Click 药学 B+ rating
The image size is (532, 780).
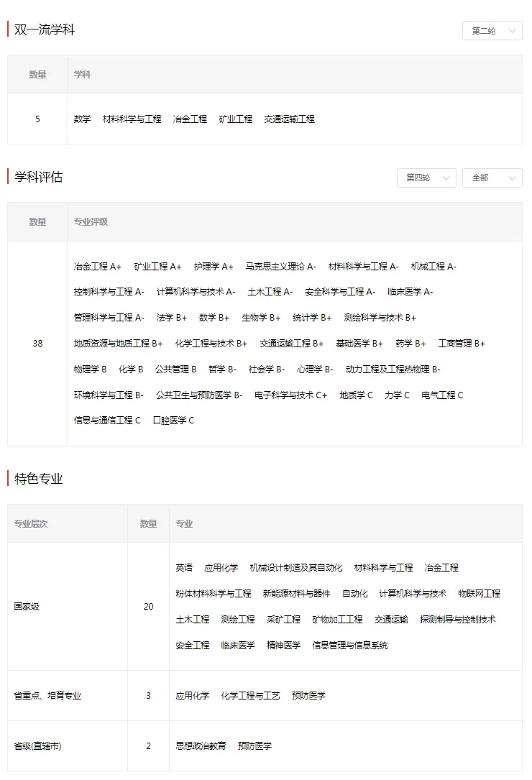click(411, 343)
